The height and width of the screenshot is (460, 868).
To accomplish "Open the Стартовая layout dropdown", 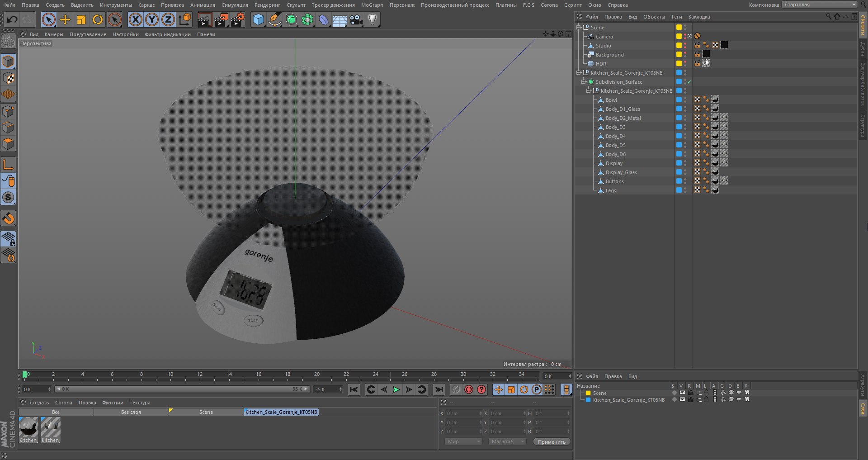I will (820, 5).
